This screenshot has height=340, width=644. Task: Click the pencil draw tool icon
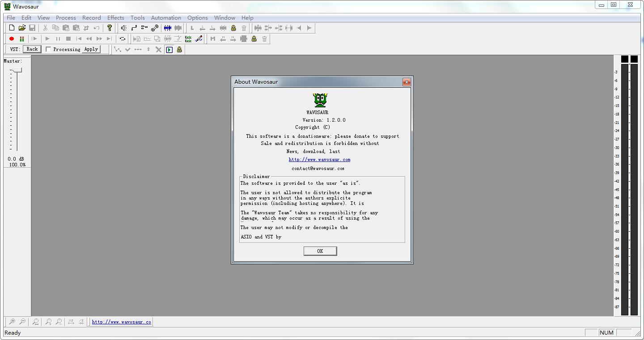point(199,39)
